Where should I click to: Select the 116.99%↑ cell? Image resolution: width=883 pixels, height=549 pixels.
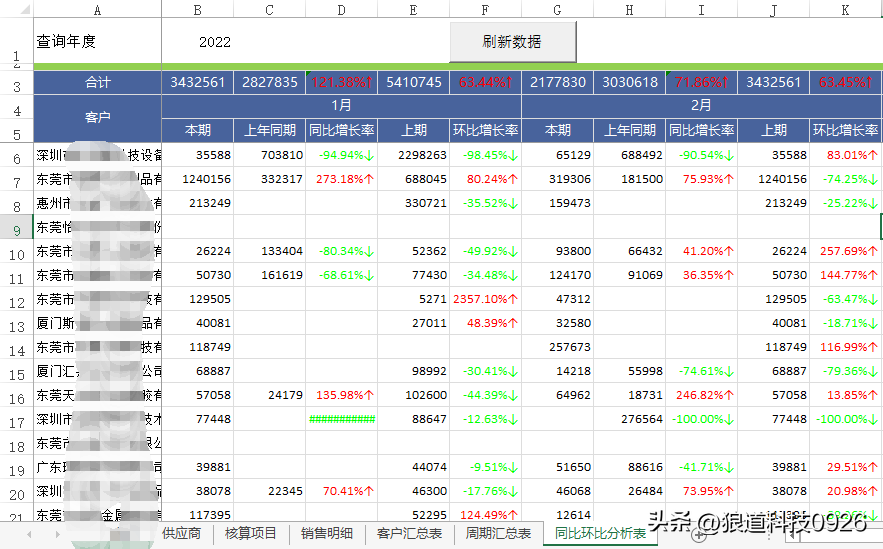click(x=845, y=347)
